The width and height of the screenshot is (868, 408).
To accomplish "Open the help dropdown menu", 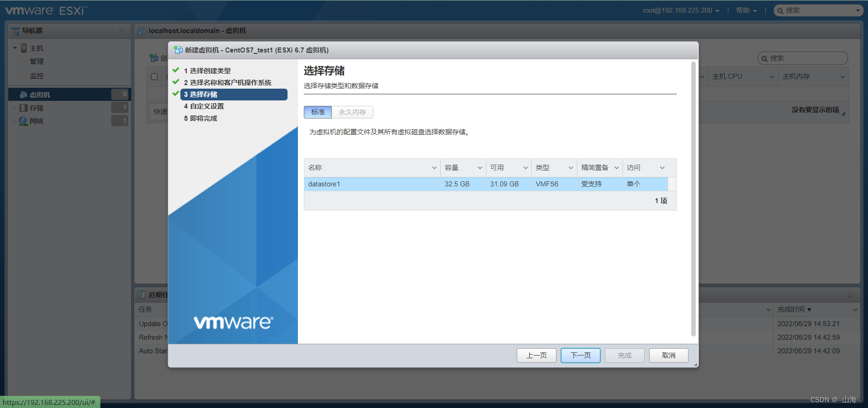I will click(x=746, y=10).
